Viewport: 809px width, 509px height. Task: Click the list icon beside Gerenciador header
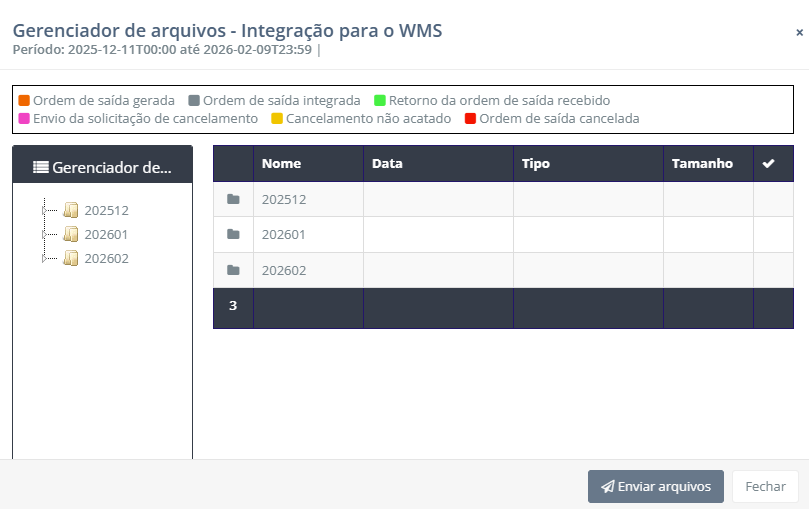(40, 168)
